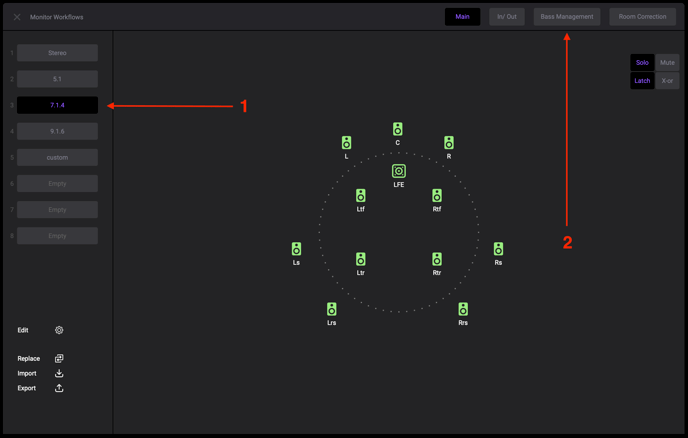Open Edit settings gear icon
The height and width of the screenshot is (438, 688).
59,330
